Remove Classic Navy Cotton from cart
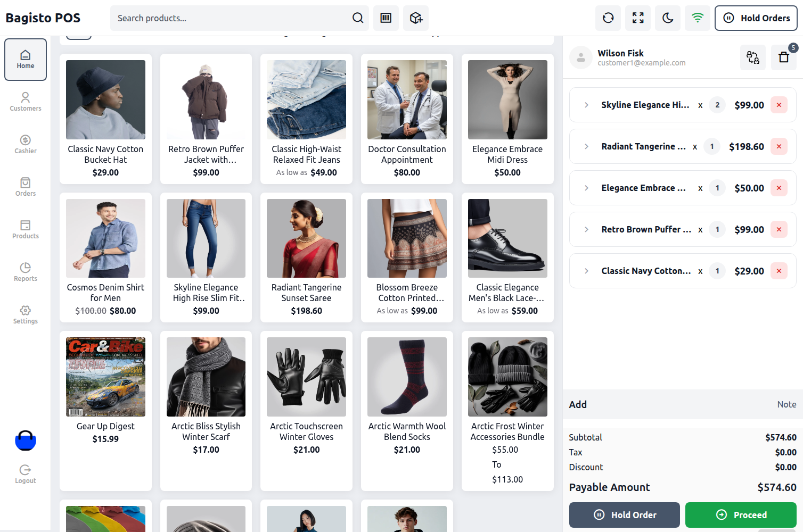 779,271
